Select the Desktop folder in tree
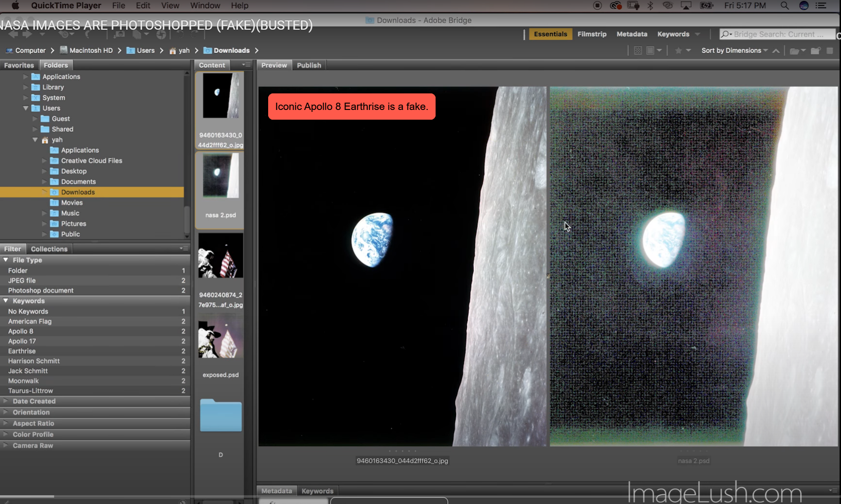Screen dimensions: 841x504 (73, 171)
